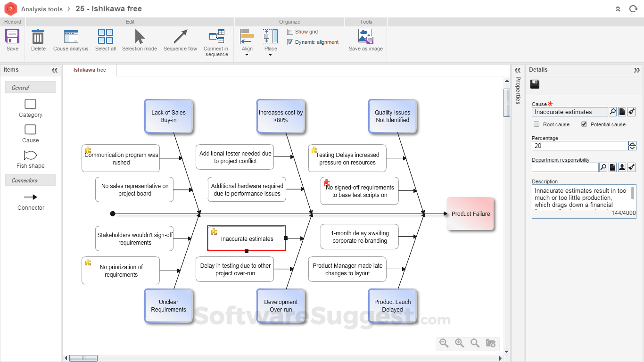Select the Increases cost by >80% category
644x362 pixels.
coord(281,116)
